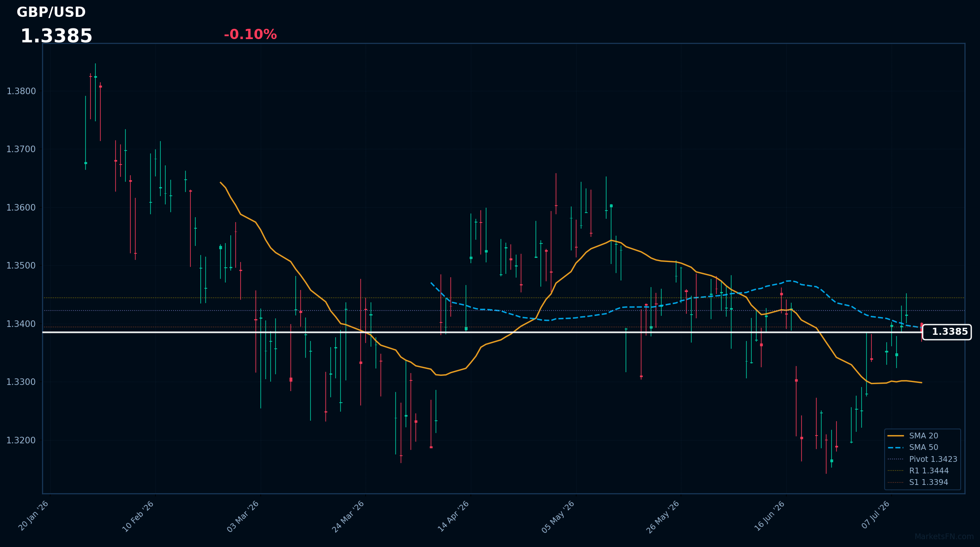Click the blue dashed SMA 50 legend swatch
The image size is (980, 547).
pos(895,447)
